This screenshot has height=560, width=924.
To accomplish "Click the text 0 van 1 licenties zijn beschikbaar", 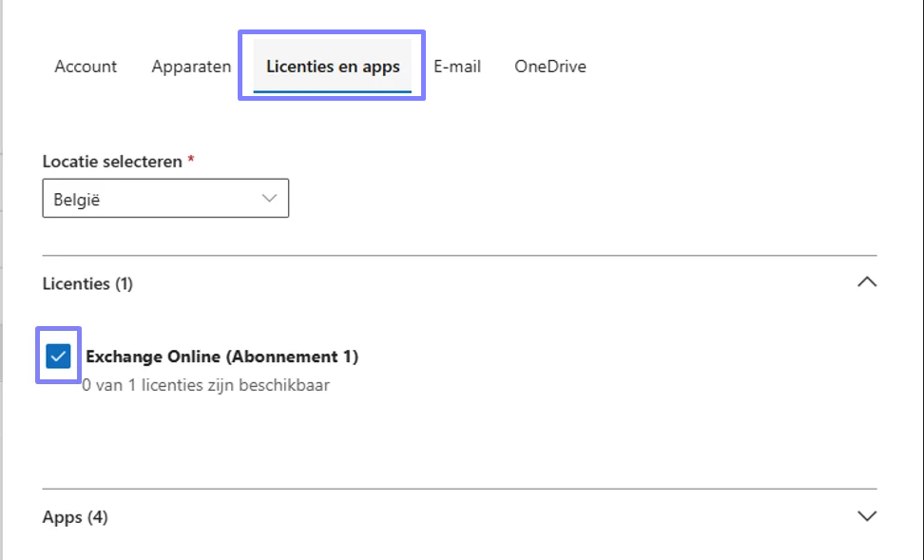I will click(205, 385).
